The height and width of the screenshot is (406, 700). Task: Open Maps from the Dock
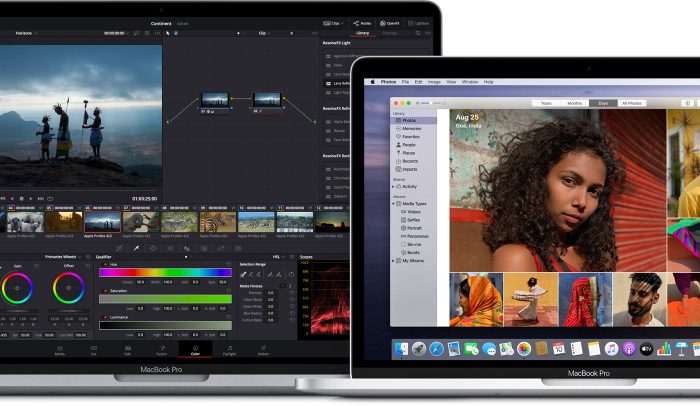506,349
